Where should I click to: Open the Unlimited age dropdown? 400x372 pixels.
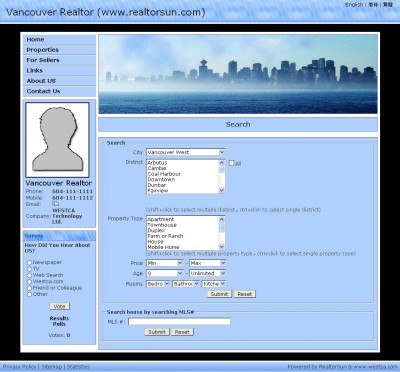tap(208, 273)
